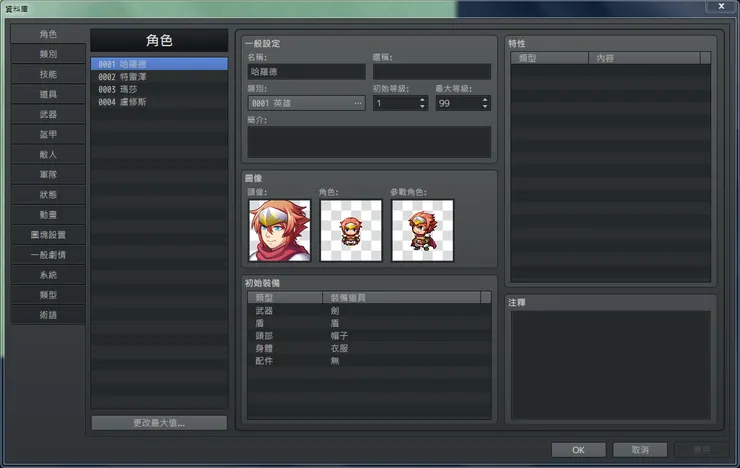
Task: Click the 內容 column header in 特性
Action: (x=645, y=58)
